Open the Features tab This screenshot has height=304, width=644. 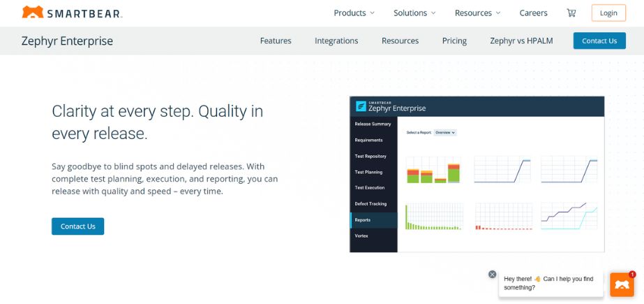tap(276, 41)
